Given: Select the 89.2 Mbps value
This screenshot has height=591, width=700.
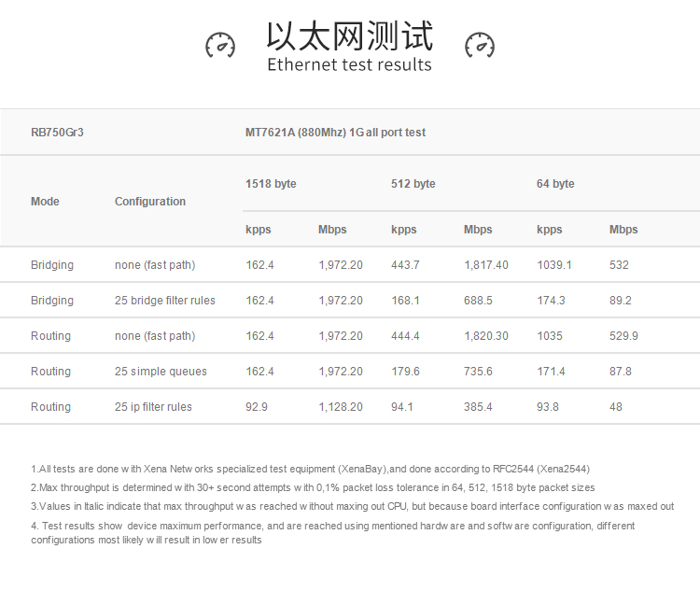Looking at the screenshot, I should tap(620, 301).
